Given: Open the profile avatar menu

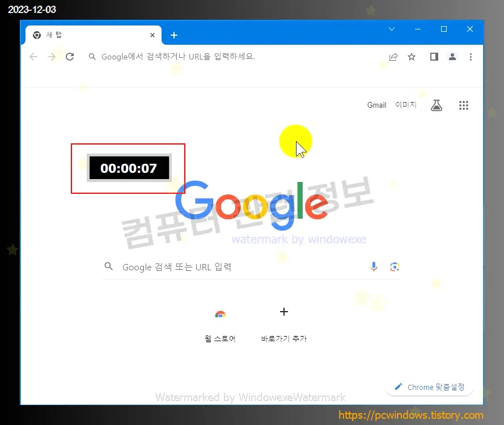Looking at the screenshot, I should 452,57.
